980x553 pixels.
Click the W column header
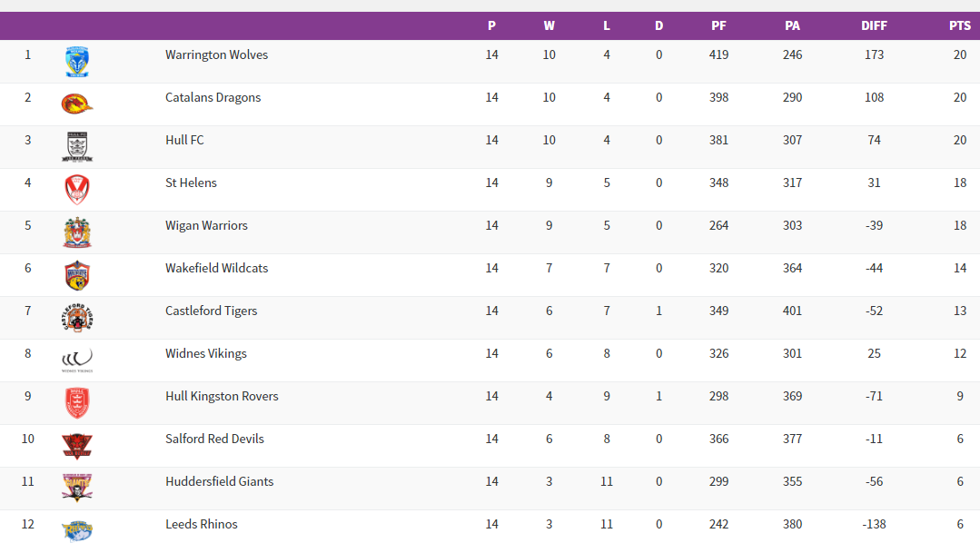pyautogui.click(x=549, y=25)
